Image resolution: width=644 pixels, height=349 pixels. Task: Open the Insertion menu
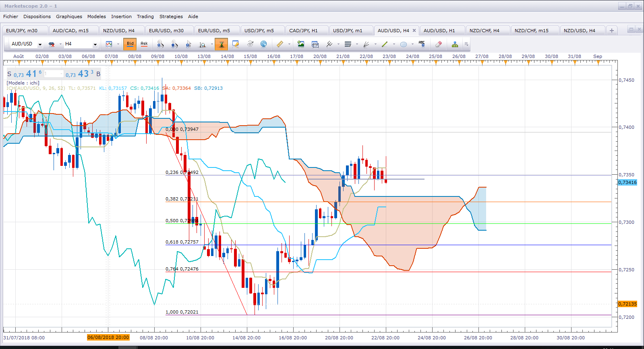121,17
